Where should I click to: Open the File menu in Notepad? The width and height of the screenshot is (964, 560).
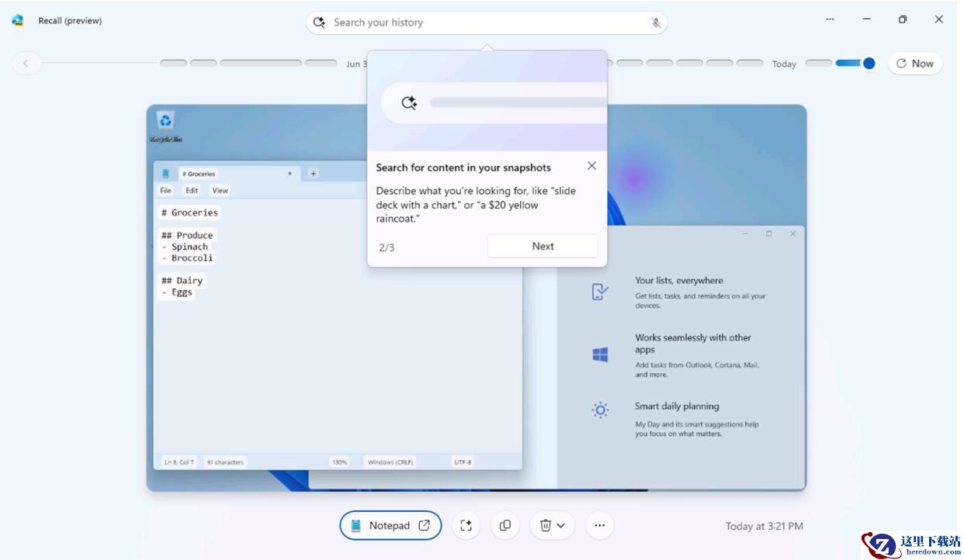pyautogui.click(x=166, y=190)
